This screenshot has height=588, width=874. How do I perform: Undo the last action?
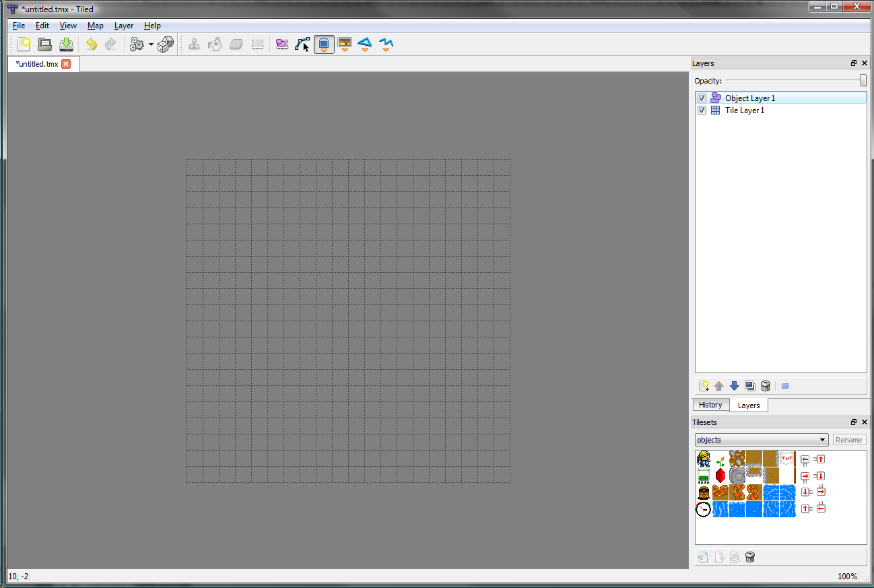pos(91,44)
